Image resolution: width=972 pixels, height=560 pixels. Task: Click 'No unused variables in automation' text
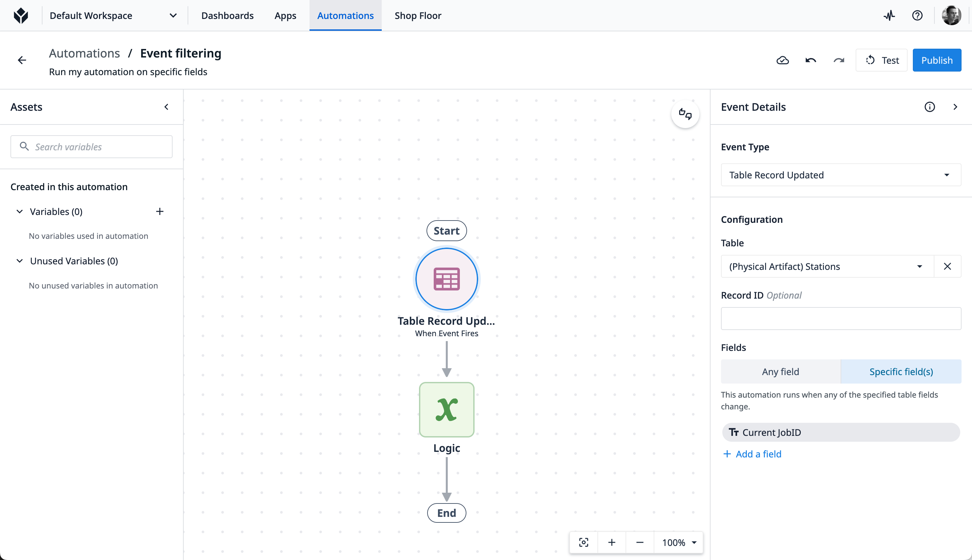click(93, 285)
